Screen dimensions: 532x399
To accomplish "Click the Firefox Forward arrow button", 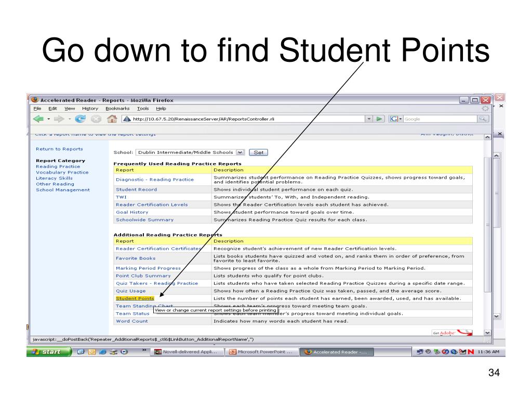I will click(59, 119).
